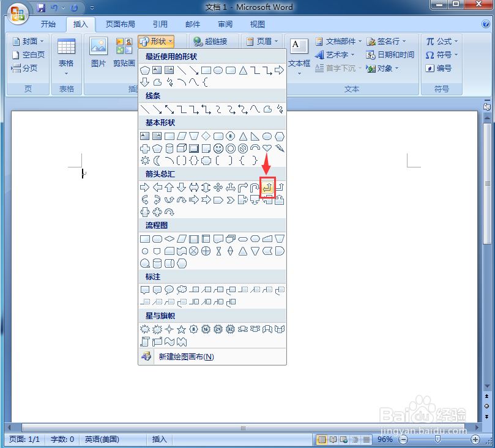Select the wave banner shape
Image resolution: width=495 pixels, height=448 pixels.
click(169, 342)
